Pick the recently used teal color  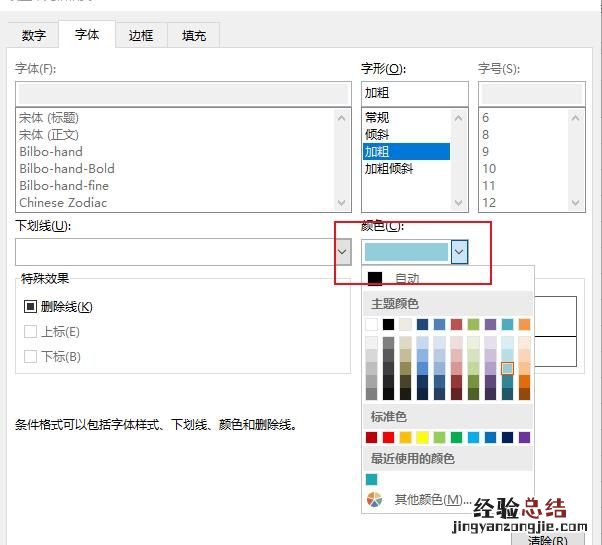point(372,479)
